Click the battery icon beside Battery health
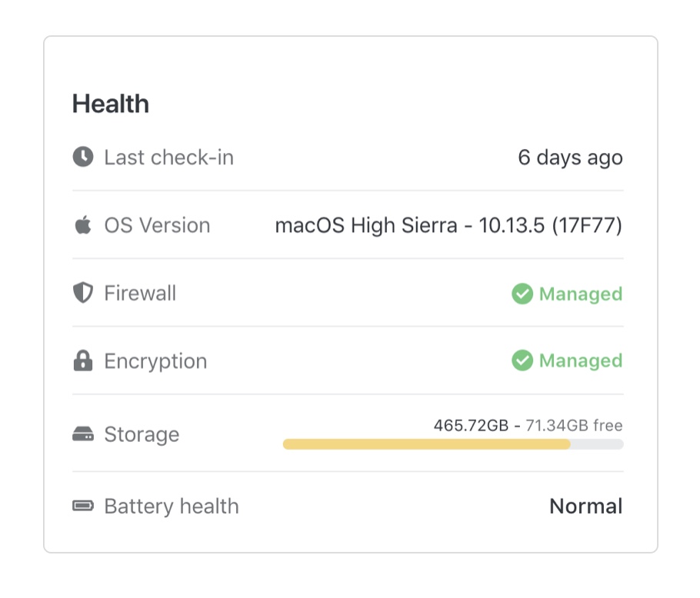The image size is (700, 598). point(82,506)
